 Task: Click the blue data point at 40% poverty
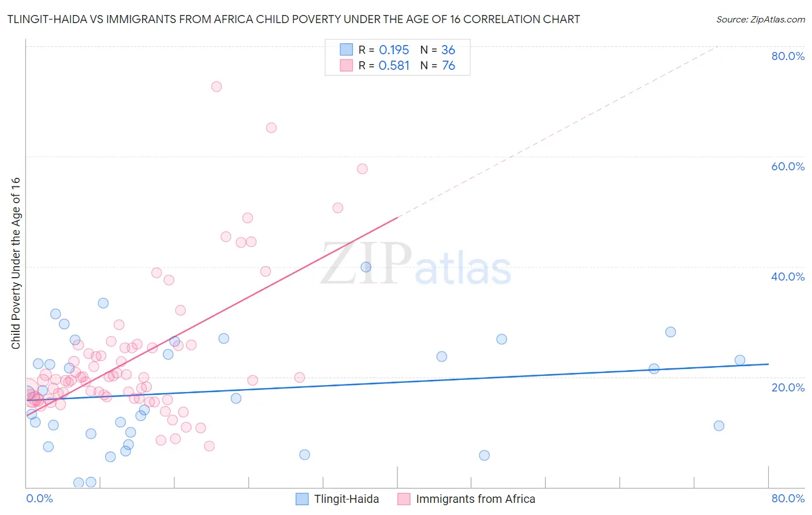(x=366, y=267)
